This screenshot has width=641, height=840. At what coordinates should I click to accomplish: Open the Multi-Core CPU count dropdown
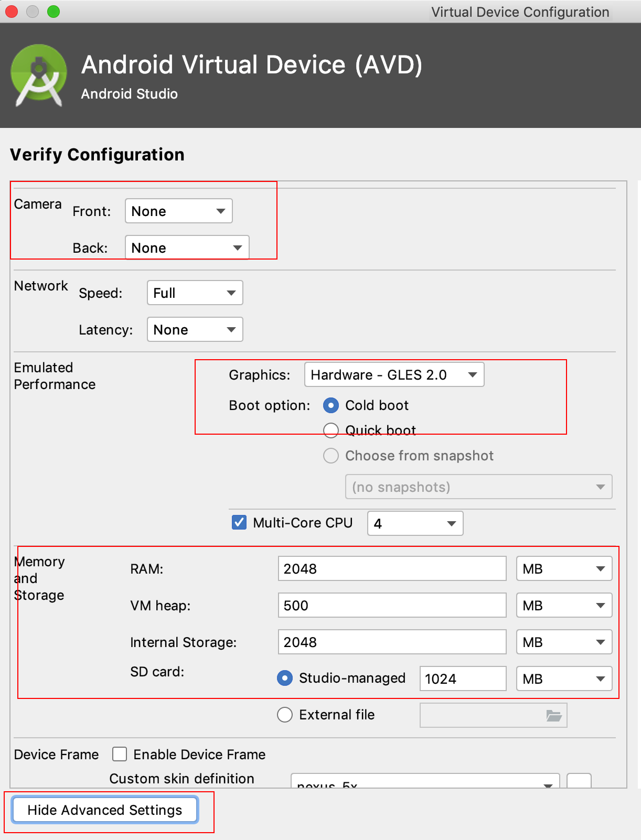415,523
